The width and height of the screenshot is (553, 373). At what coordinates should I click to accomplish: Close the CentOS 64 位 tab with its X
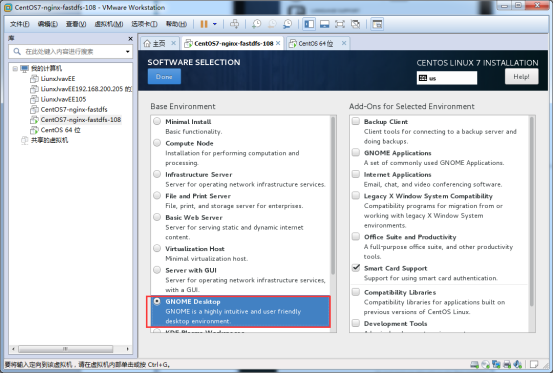(344, 43)
